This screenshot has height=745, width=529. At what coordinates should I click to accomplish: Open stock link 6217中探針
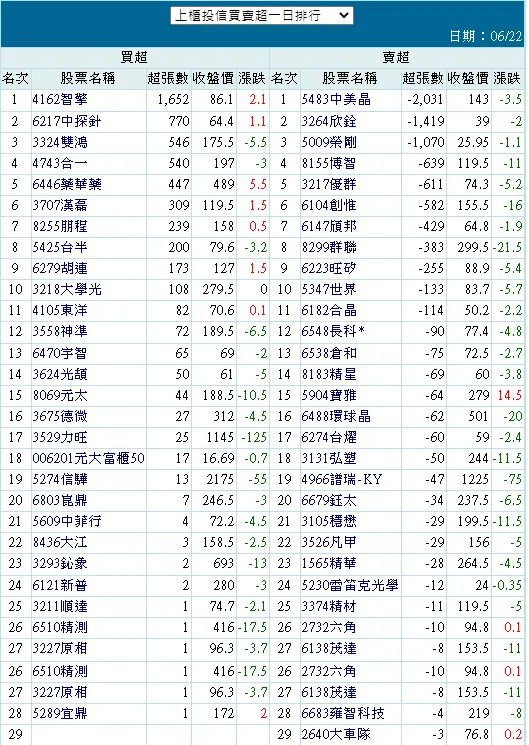point(67,121)
